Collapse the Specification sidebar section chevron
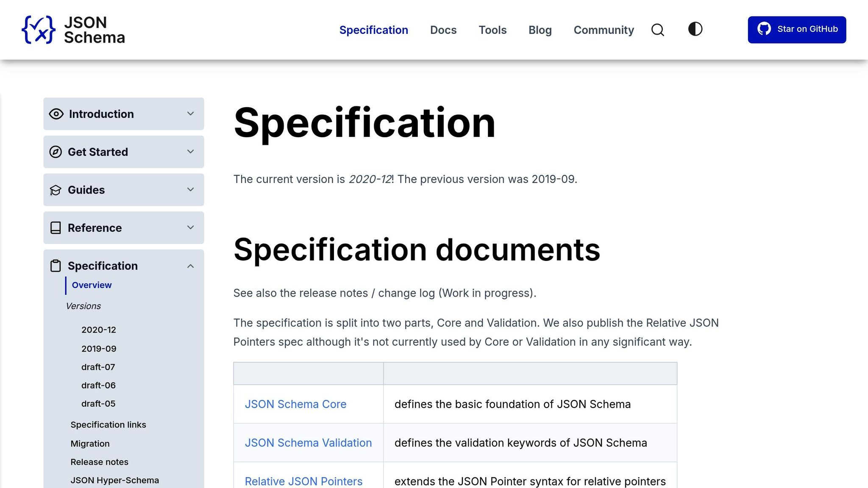The height and width of the screenshot is (488, 868). [191, 266]
